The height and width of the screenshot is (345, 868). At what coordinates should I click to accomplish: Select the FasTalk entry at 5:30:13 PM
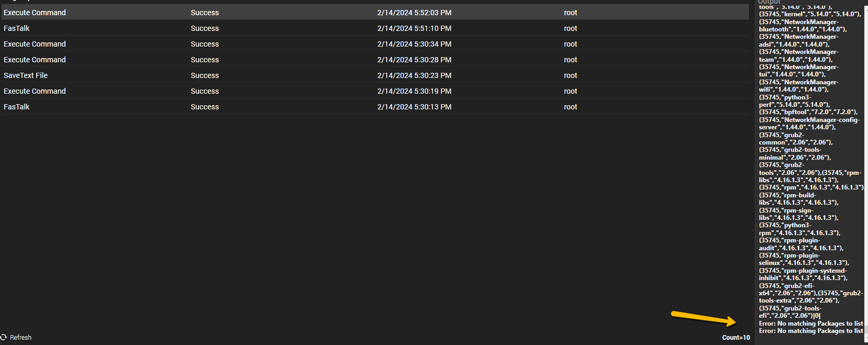[x=17, y=107]
